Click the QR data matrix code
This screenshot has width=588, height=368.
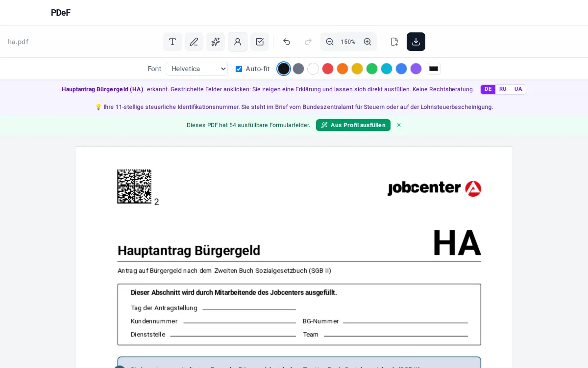[134, 186]
